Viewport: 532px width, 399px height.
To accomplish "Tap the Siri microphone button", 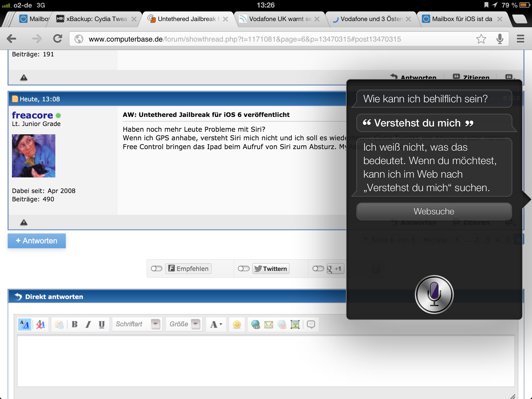I will point(434,295).
